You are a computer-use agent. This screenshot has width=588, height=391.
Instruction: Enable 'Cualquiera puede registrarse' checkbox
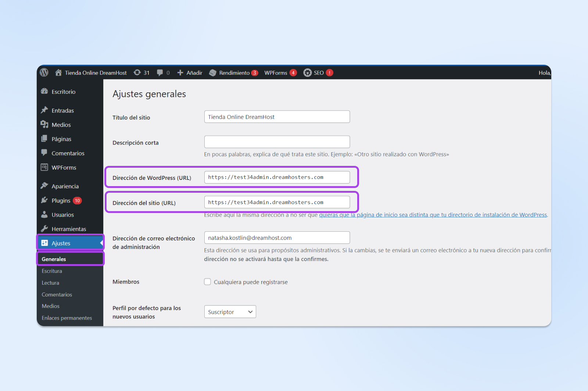tap(208, 282)
